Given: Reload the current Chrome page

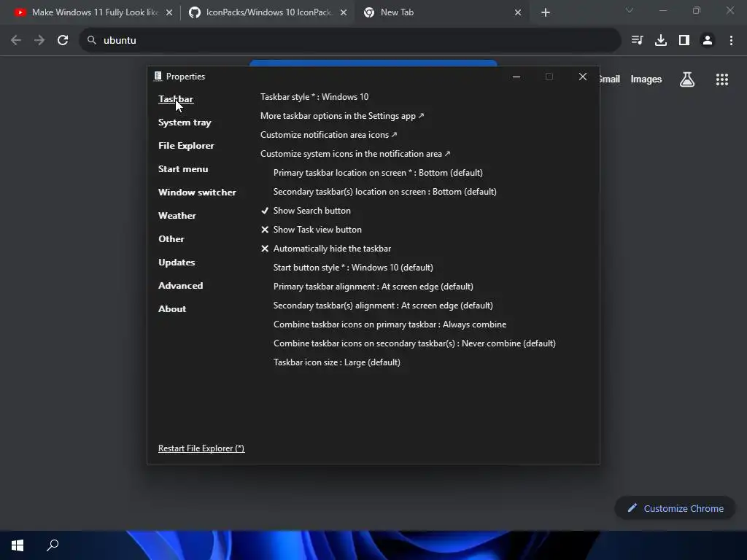Looking at the screenshot, I should pos(63,41).
